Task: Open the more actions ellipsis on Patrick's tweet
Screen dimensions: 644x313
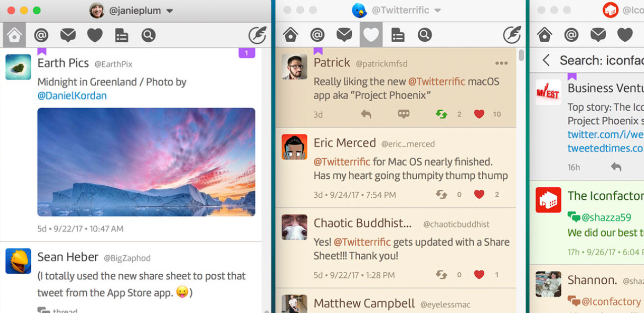Action: pos(501,63)
